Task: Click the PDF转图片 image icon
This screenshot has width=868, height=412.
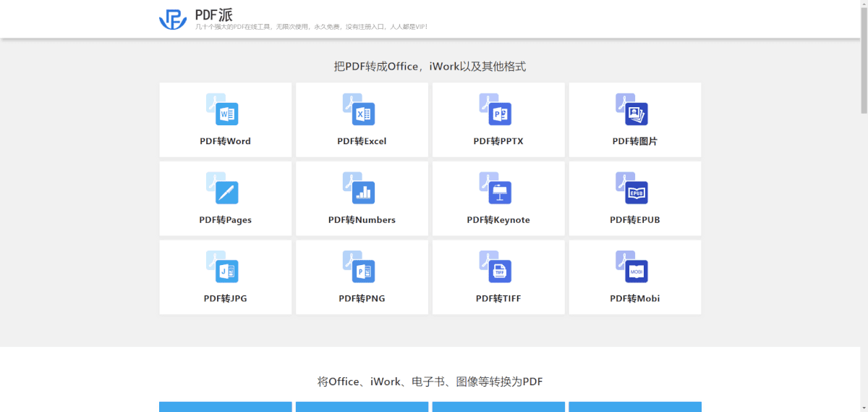Action: coord(633,110)
